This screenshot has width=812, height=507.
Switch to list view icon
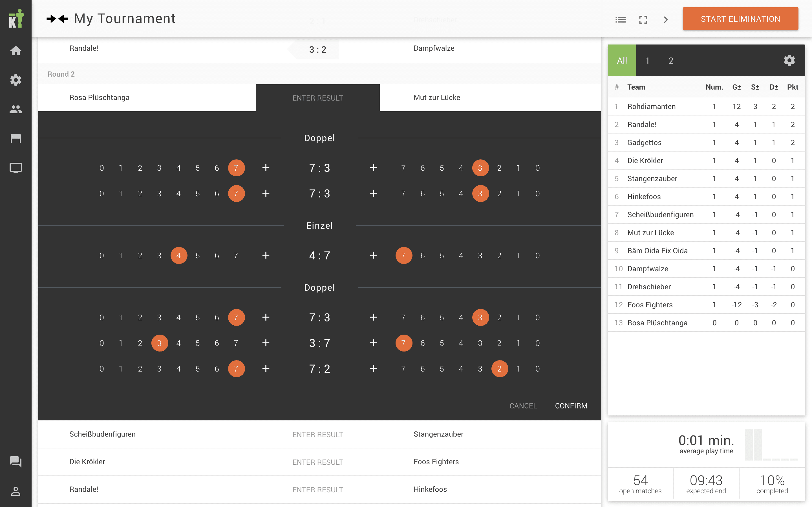(x=620, y=20)
